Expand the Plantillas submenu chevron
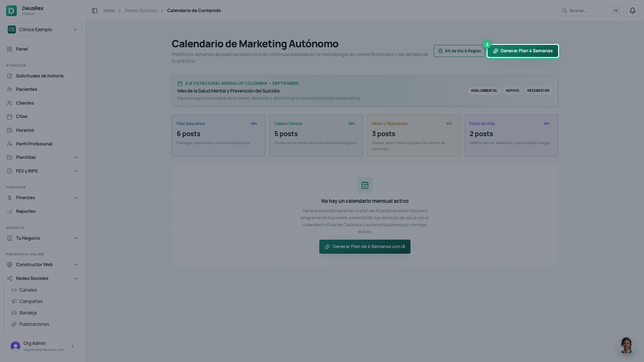The height and width of the screenshot is (362, 644). 76,158
